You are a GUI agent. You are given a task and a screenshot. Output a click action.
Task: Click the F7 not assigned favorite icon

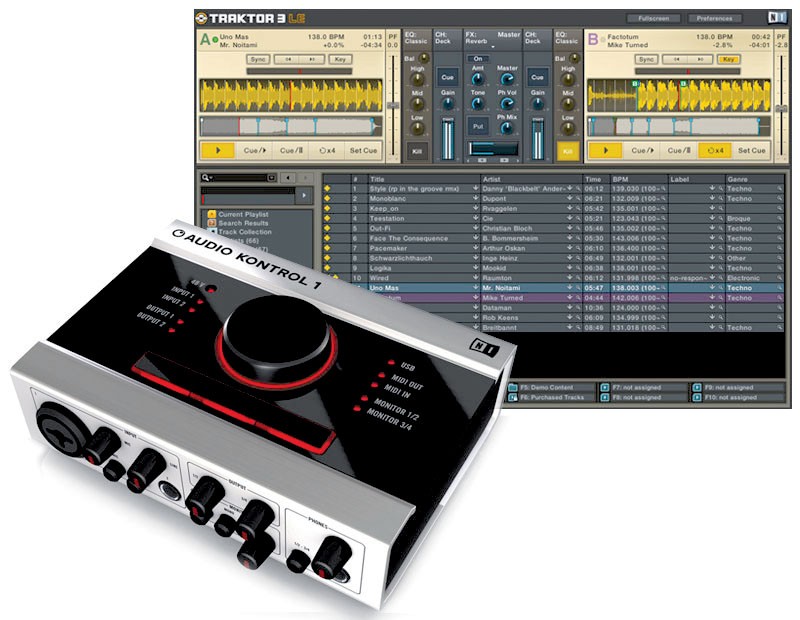coord(605,387)
